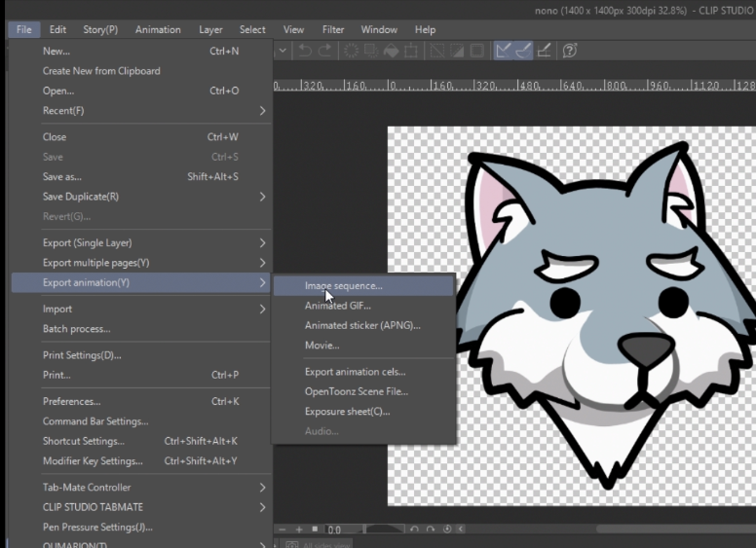The height and width of the screenshot is (548, 756).
Task: Click the zoom out minus icon below canvas
Action: [283, 530]
